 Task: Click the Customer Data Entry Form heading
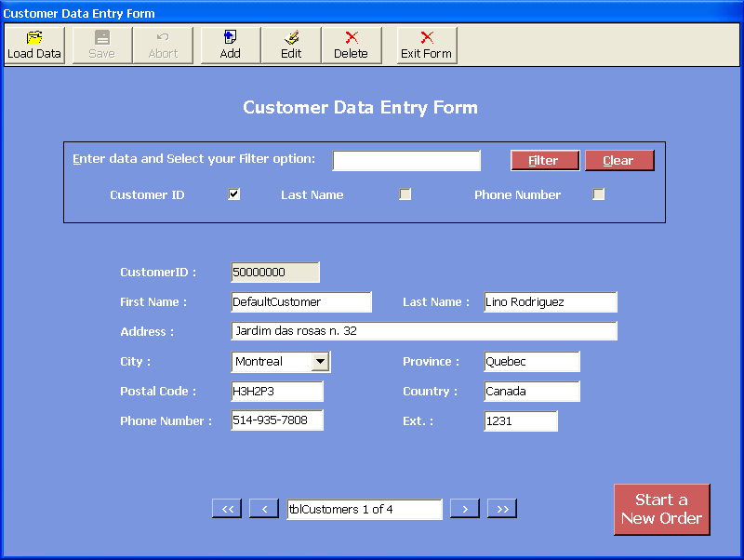click(x=360, y=107)
